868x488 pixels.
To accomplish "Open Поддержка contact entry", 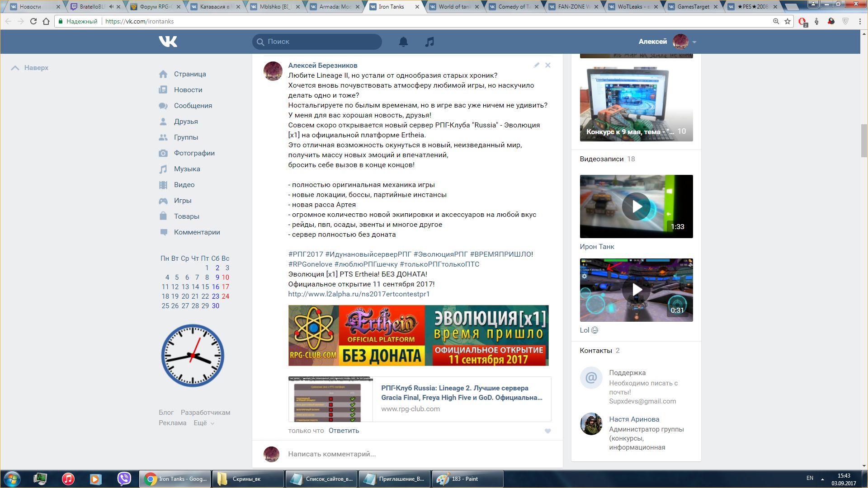I will [x=627, y=373].
